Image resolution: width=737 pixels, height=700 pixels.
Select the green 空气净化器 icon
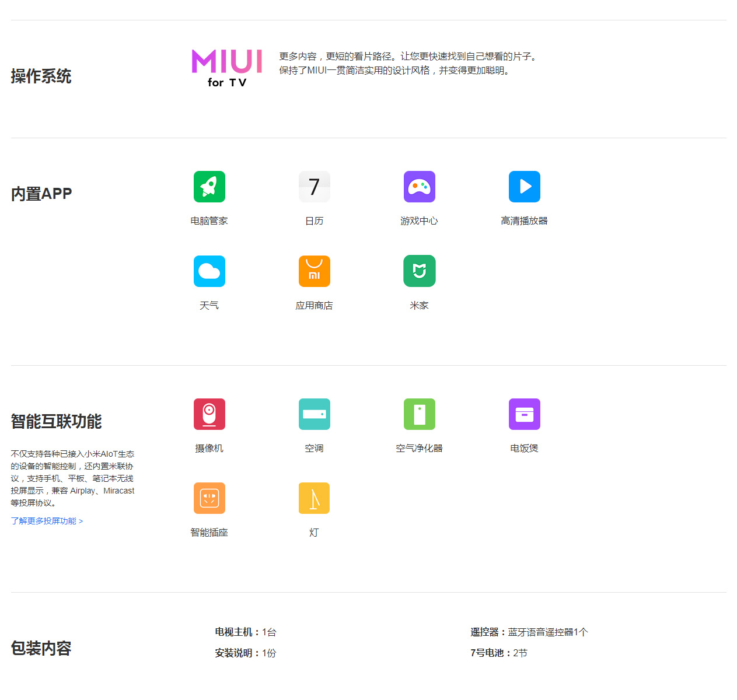tap(419, 414)
